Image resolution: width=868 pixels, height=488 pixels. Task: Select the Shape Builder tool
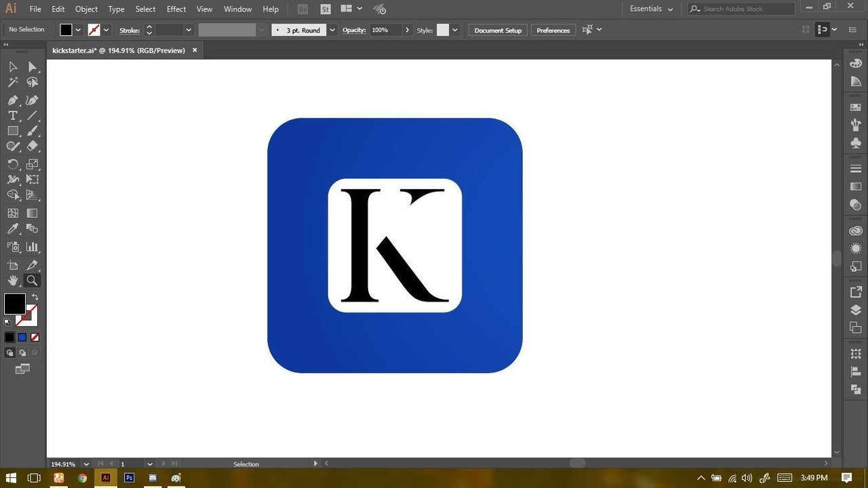click(x=13, y=195)
